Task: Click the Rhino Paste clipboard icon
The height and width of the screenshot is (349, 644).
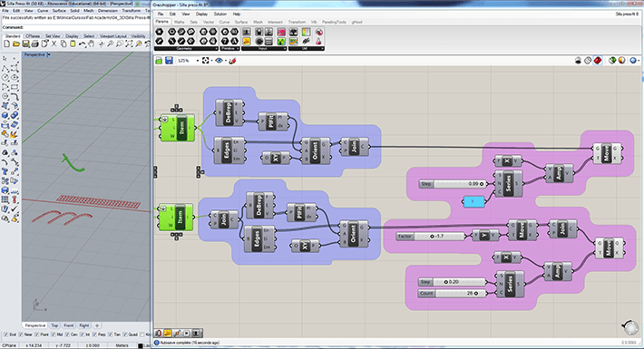Action: tap(73, 44)
